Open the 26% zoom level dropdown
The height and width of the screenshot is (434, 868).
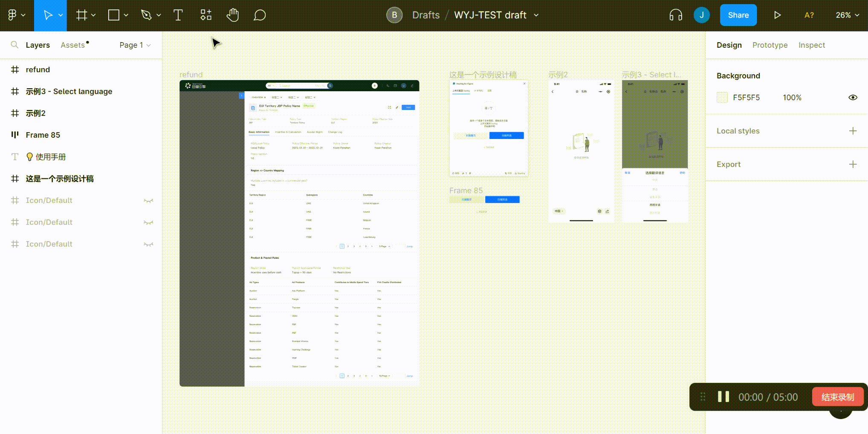point(847,15)
